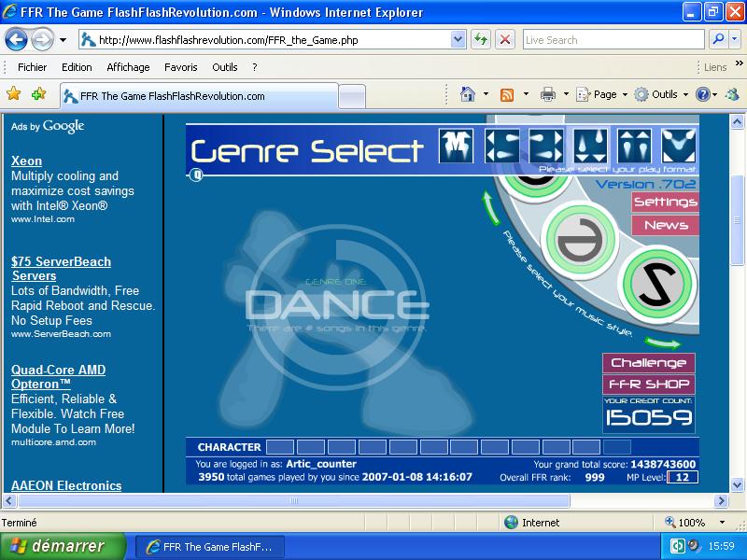Select the FFR The Game browser tab
747x560 pixels.
(x=199, y=96)
